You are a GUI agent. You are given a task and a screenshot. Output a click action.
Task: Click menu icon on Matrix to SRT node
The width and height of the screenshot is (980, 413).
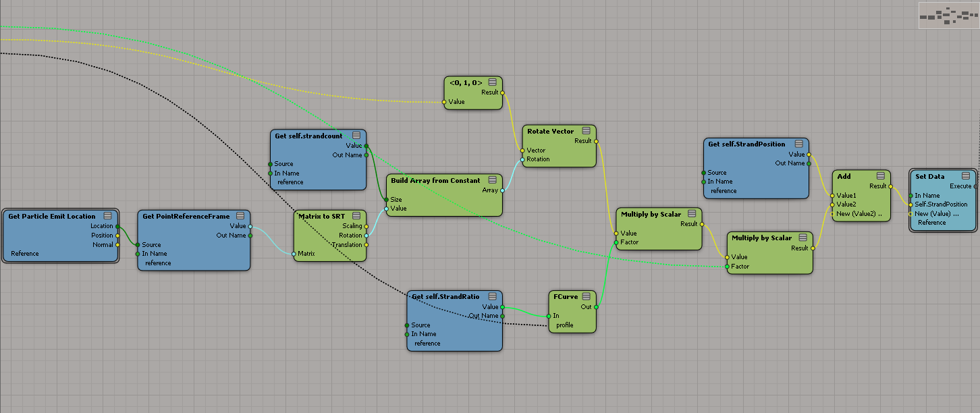(x=357, y=216)
